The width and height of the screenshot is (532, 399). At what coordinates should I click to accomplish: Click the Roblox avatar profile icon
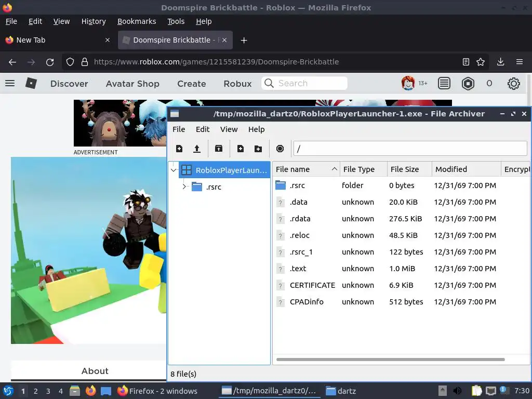pyautogui.click(x=408, y=83)
